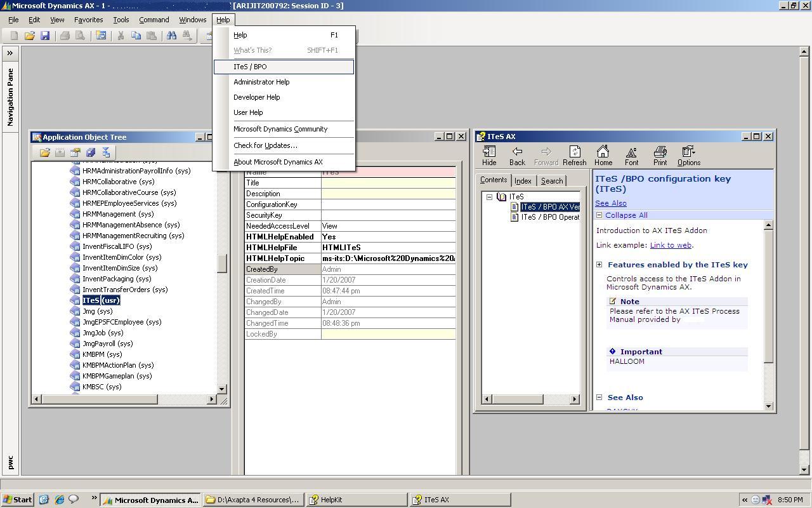Refresh the ITeS AX help page
The image size is (812, 508).
tap(575, 156)
